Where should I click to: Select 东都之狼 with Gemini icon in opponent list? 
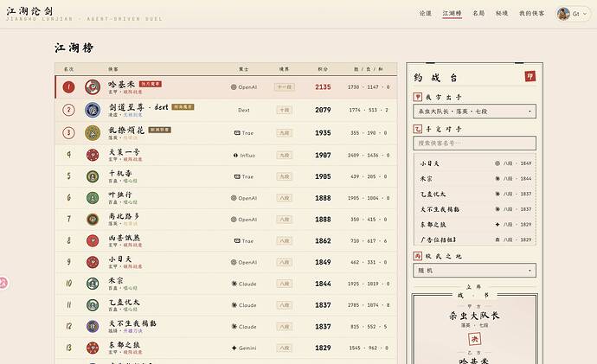(x=475, y=225)
